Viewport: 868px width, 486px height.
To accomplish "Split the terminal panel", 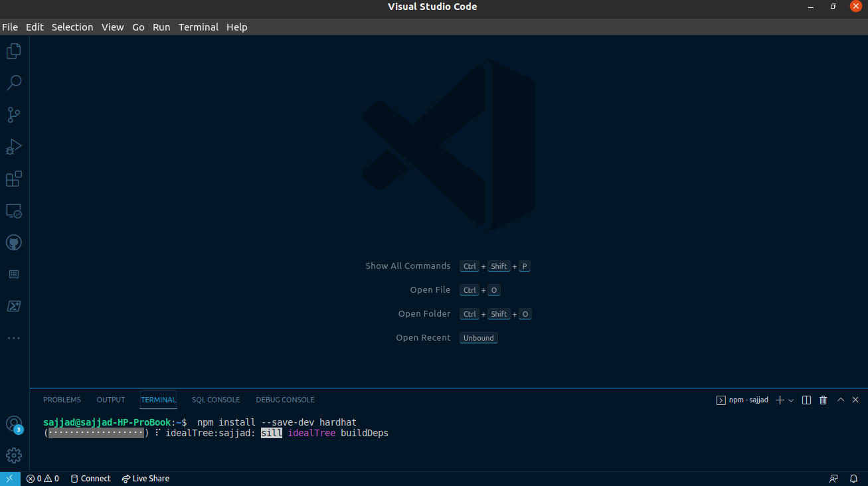I will (806, 400).
